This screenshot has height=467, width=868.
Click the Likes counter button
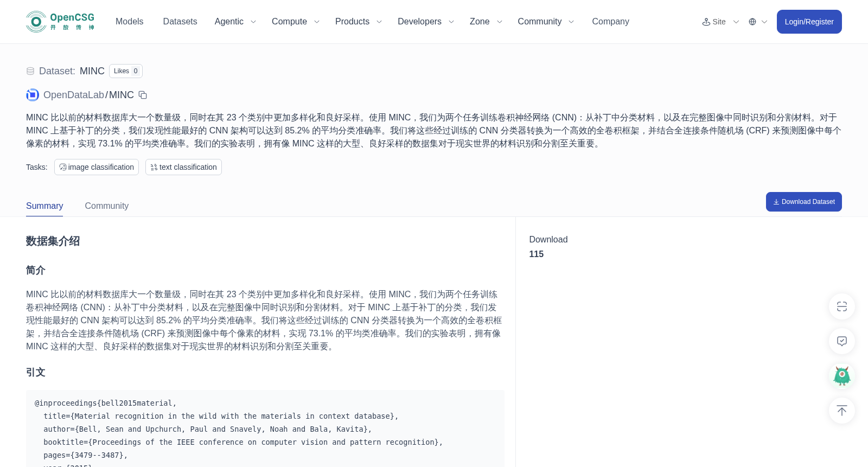tap(126, 71)
